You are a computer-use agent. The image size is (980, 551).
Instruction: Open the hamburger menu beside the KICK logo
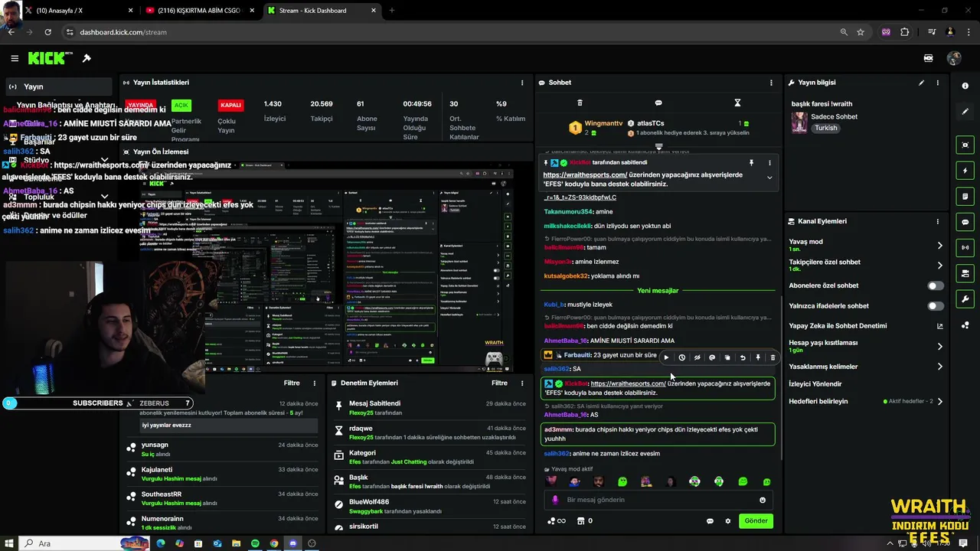tap(15, 58)
